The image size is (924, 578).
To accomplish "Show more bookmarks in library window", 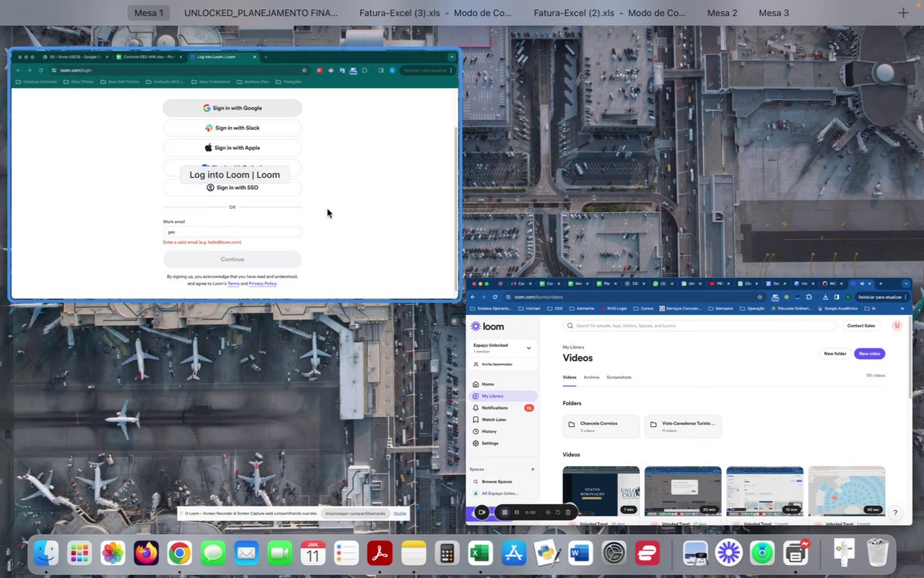I will [902, 309].
